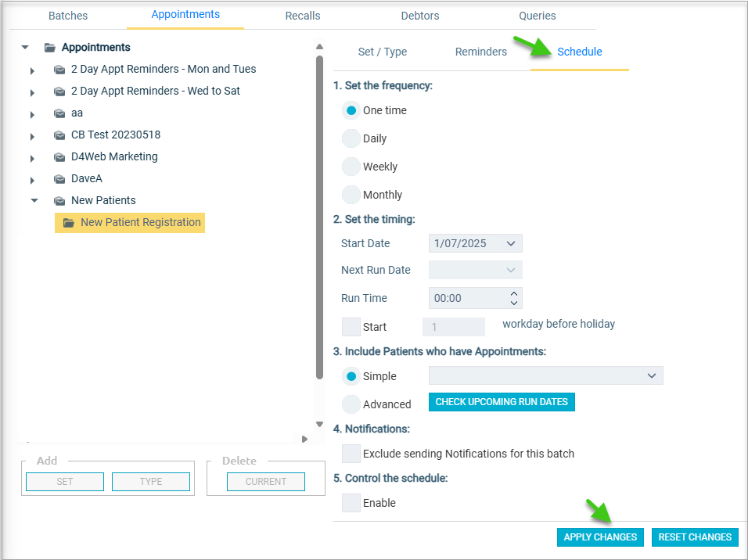This screenshot has height=560, width=748.
Task: Open the Set / Type sub-tab
Action: [383, 52]
